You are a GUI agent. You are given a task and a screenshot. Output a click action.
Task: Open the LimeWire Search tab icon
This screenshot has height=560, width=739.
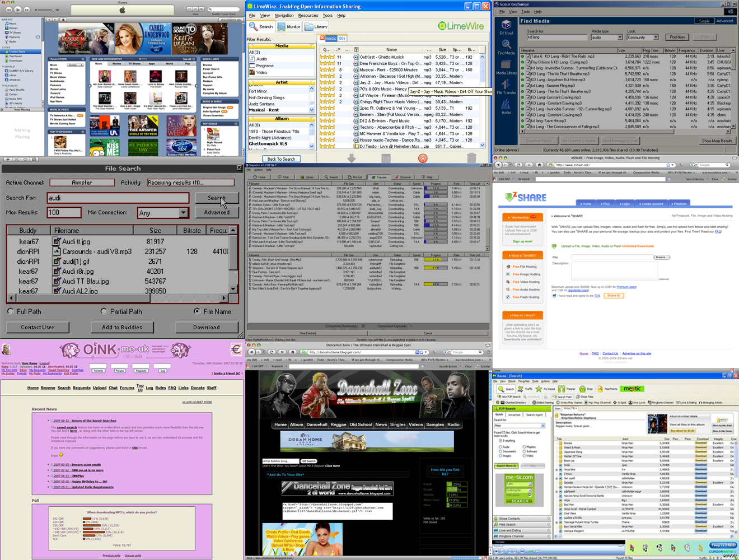tap(254, 26)
